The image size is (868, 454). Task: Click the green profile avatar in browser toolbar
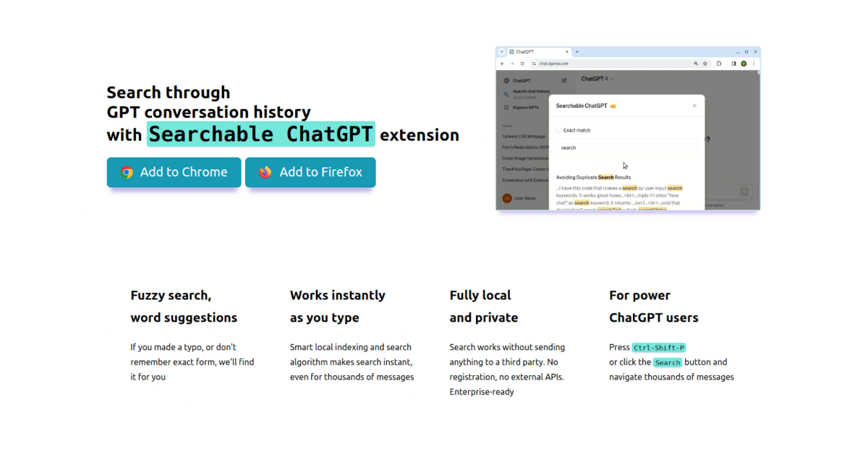coord(744,64)
